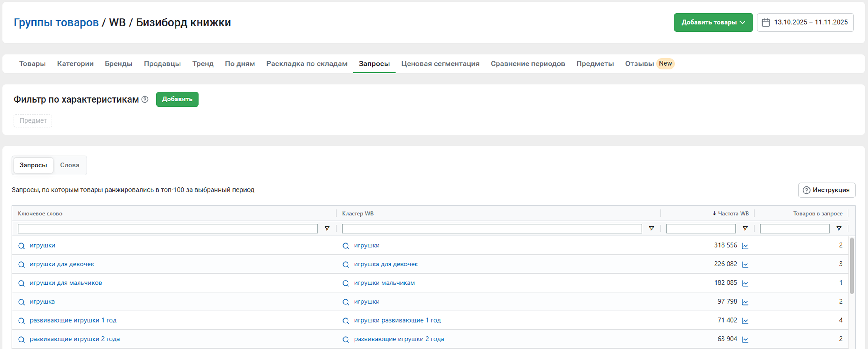
Task: Select the Запросы segmented toggle
Action: pyautogui.click(x=33, y=165)
